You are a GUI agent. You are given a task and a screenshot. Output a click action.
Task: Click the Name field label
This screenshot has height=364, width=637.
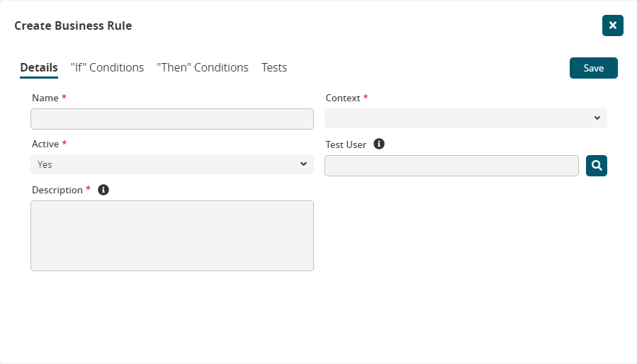point(45,98)
